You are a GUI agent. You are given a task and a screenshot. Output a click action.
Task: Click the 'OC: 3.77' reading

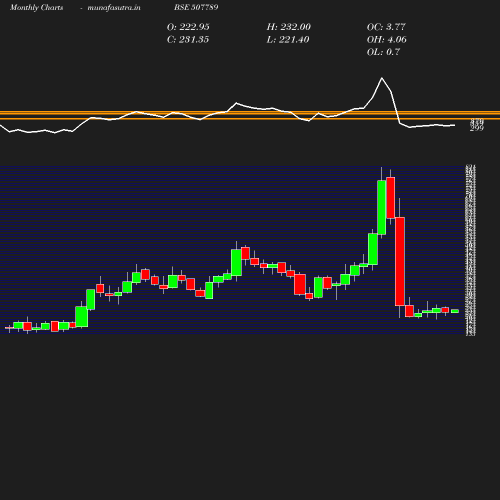386,27
